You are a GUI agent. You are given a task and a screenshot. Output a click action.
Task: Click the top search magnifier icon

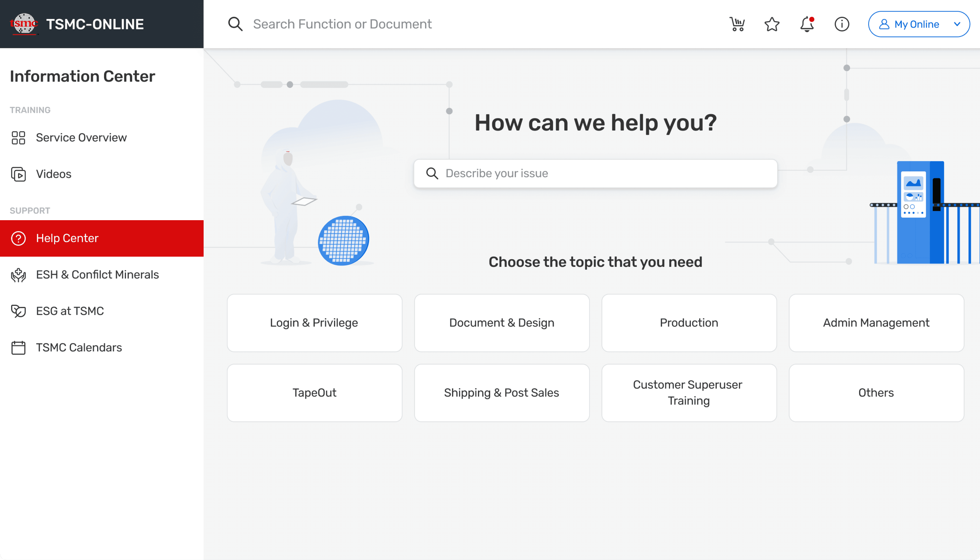click(235, 24)
